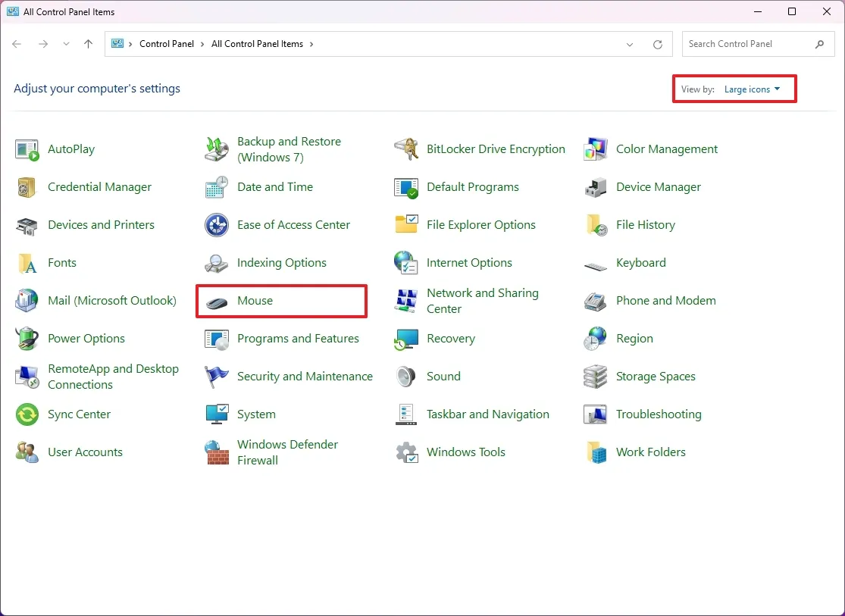The image size is (845, 616).
Task: Open Mouse settings
Action: [x=255, y=301]
